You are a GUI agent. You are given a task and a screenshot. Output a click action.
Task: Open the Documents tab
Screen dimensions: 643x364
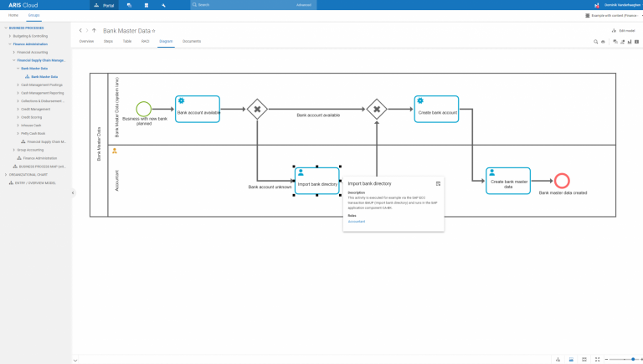pyautogui.click(x=192, y=41)
